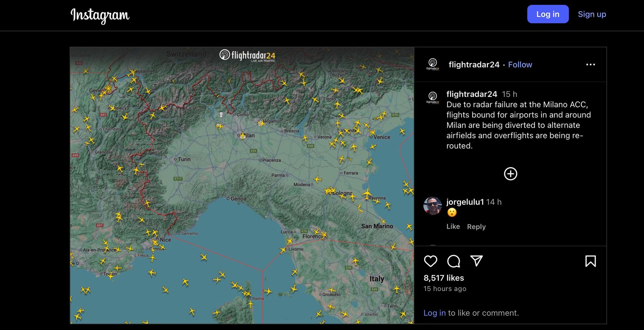Load more comments with plus circle

(510, 174)
